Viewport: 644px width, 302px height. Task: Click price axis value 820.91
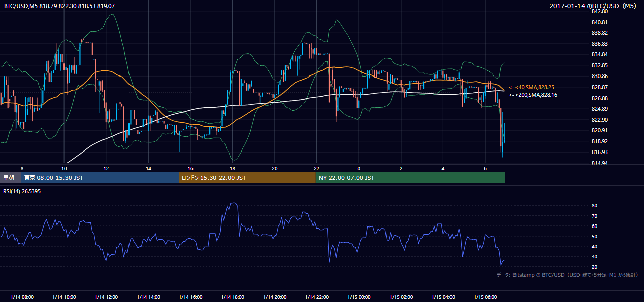(599, 130)
